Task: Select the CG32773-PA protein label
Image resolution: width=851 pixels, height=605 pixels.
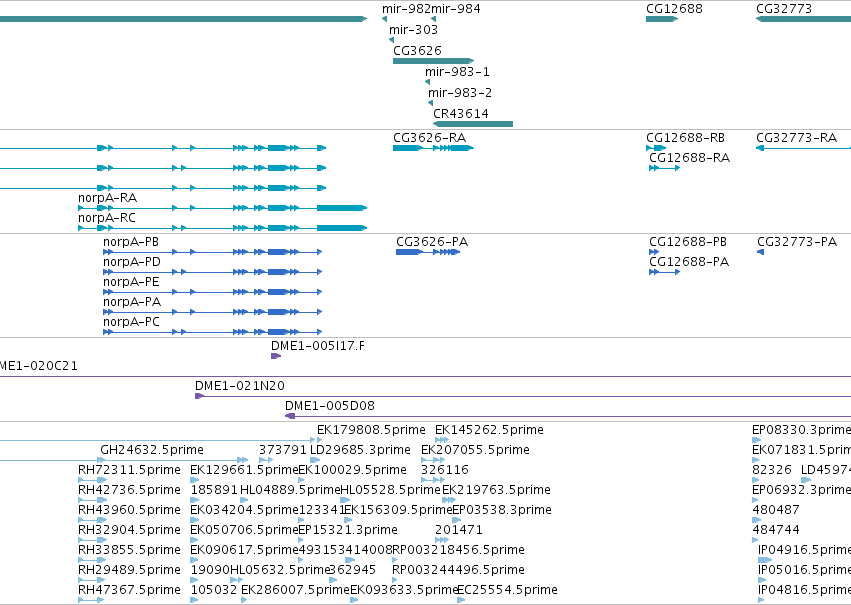Action: (x=797, y=242)
